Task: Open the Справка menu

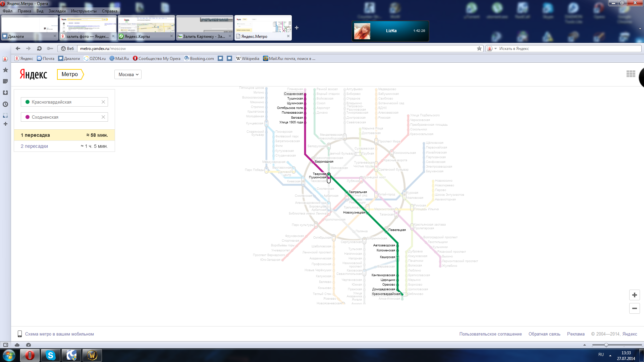Action: pyautogui.click(x=110, y=11)
